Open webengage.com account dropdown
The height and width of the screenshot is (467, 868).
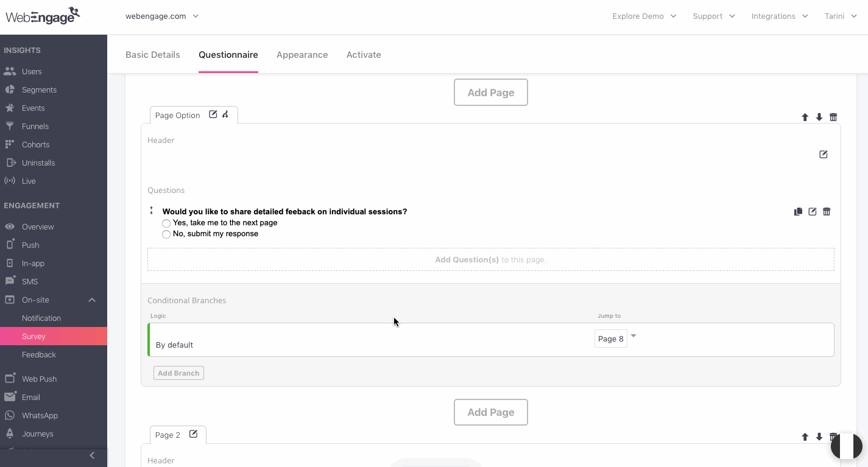(x=162, y=16)
